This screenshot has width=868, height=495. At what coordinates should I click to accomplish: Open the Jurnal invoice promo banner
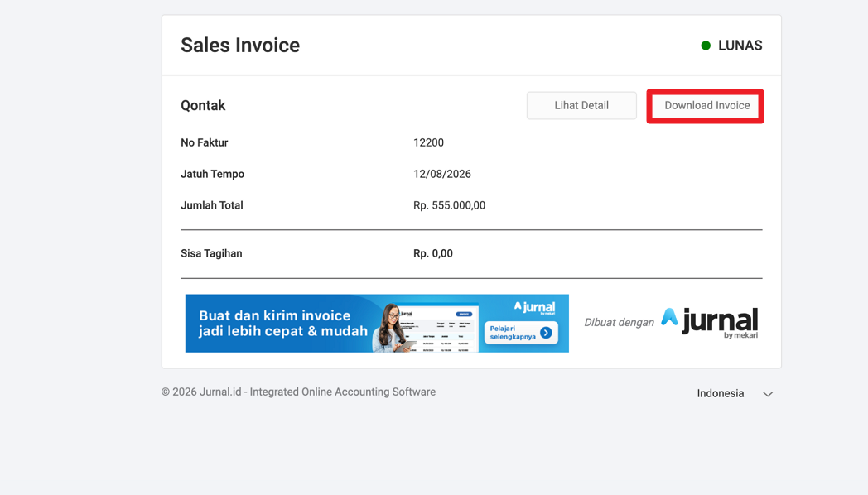pos(377,324)
